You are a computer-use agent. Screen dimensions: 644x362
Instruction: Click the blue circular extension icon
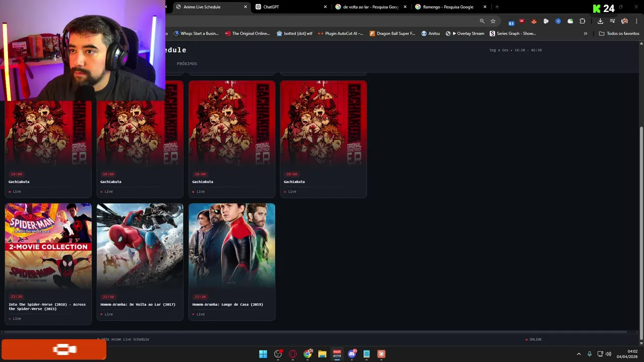click(558, 21)
